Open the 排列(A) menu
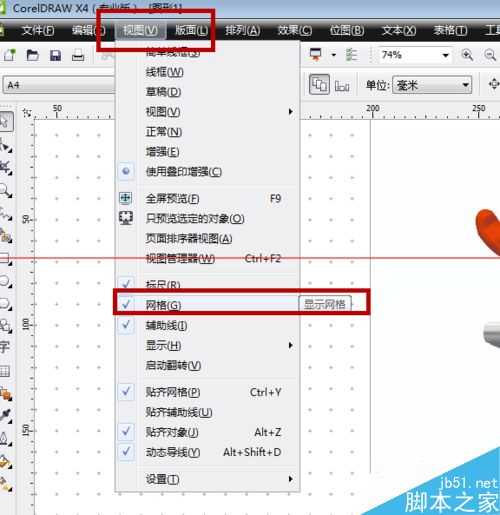Viewport: 500px width, 515px height. 242,31
